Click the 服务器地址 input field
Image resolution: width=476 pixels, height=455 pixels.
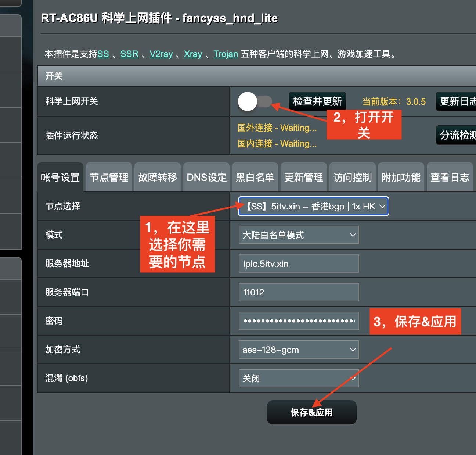299,264
